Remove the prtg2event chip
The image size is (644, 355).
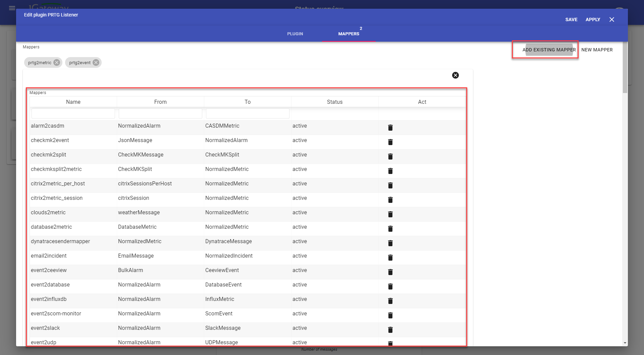pos(96,62)
